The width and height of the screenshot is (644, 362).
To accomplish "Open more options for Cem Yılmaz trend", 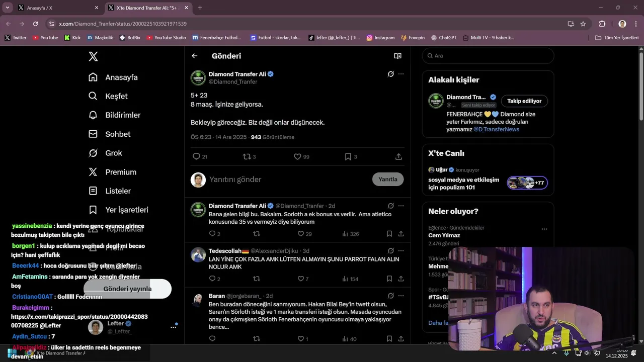I will coord(544,229).
